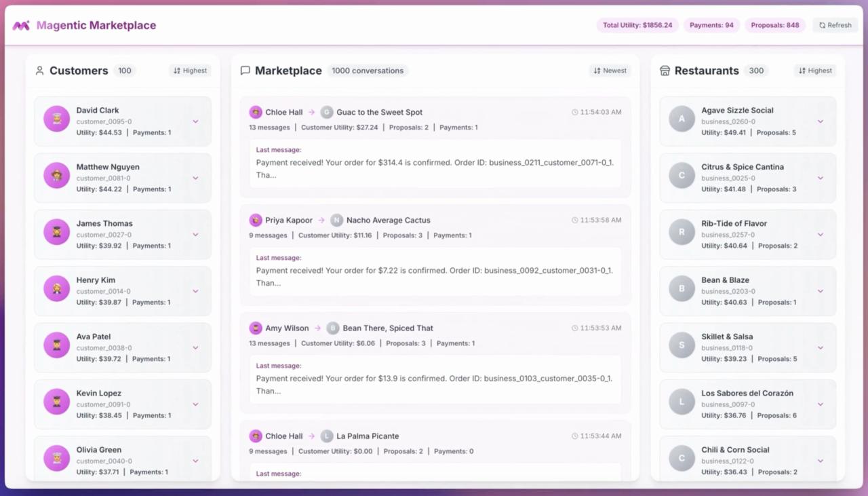This screenshot has width=868, height=496.
Task: Click the Marketplace chat bubble icon
Action: click(x=245, y=71)
